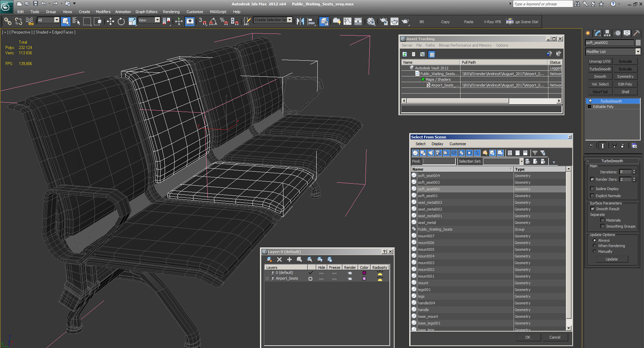This screenshot has height=348, width=644.
Task: Enable Explicit Normals checkbox
Action: (x=592, y=196)
